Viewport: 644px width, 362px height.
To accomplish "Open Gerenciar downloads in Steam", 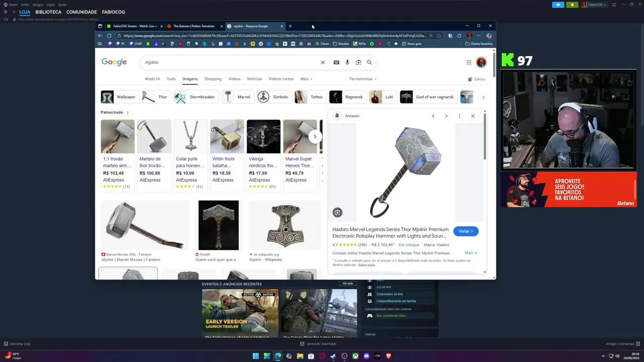I will click(318, 344).
